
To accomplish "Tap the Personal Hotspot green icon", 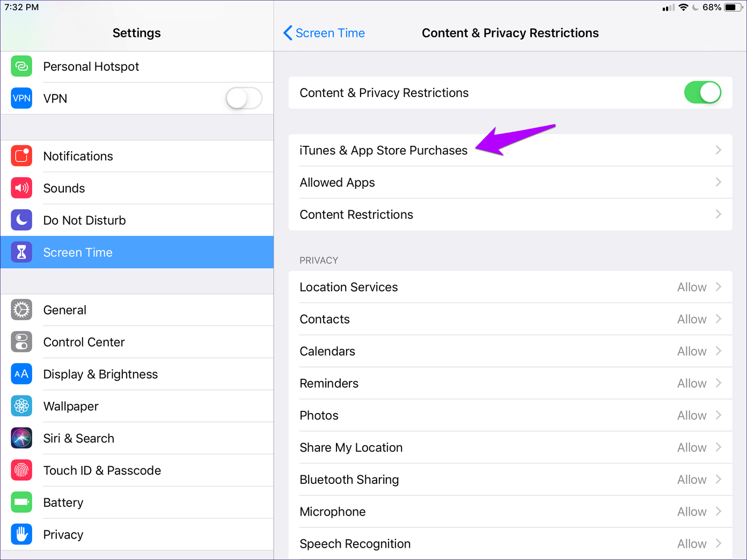I will [x=21, y=67].
